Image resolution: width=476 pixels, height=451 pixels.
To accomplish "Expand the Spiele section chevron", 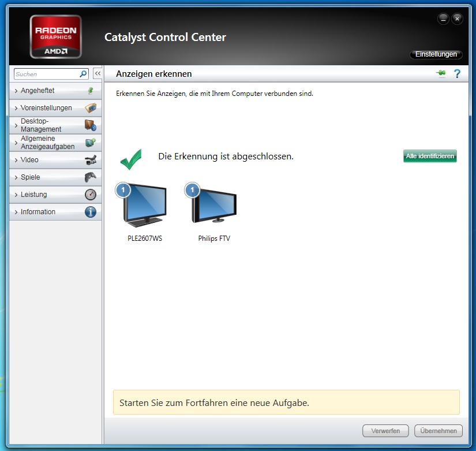I will pyautogui.click(x=16, y=177).
